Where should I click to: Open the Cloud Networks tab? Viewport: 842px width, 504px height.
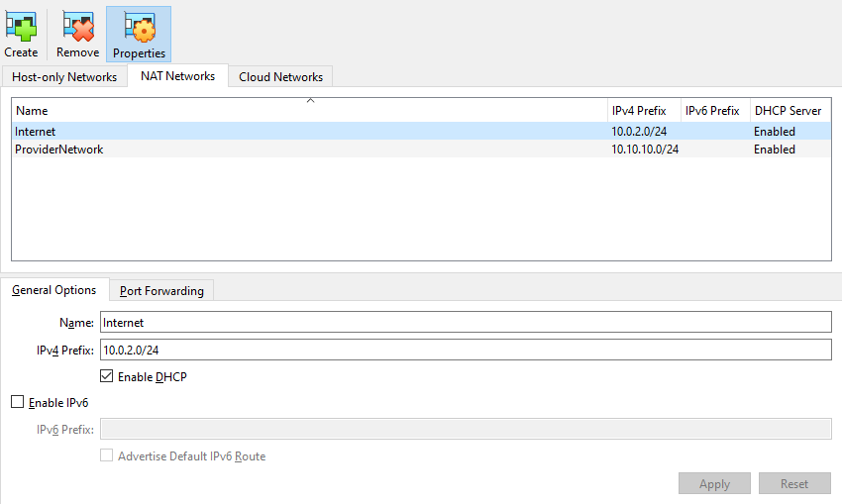(x=280, y=77)
